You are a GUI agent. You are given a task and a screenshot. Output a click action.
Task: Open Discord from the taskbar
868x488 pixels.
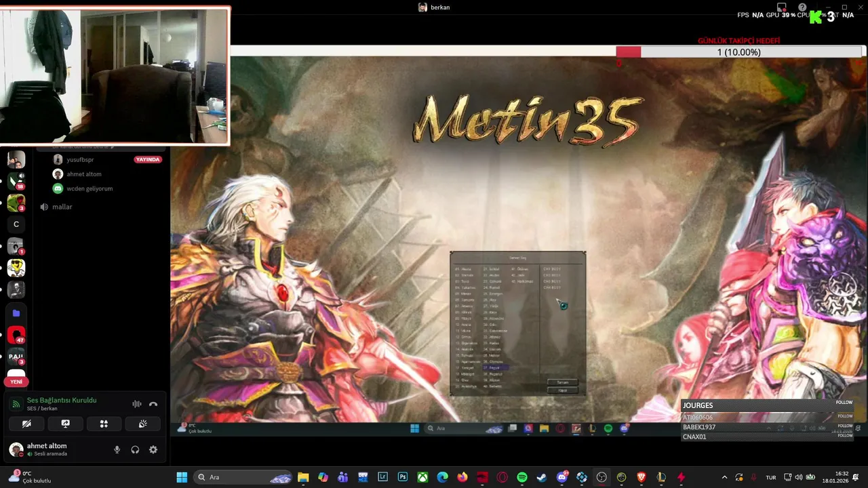click(x=562, y=477)
